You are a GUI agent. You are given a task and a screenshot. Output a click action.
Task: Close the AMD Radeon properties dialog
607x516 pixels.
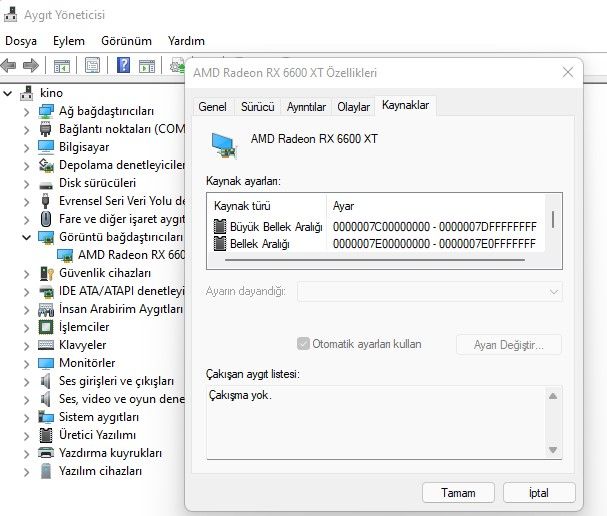click(568, 72)
